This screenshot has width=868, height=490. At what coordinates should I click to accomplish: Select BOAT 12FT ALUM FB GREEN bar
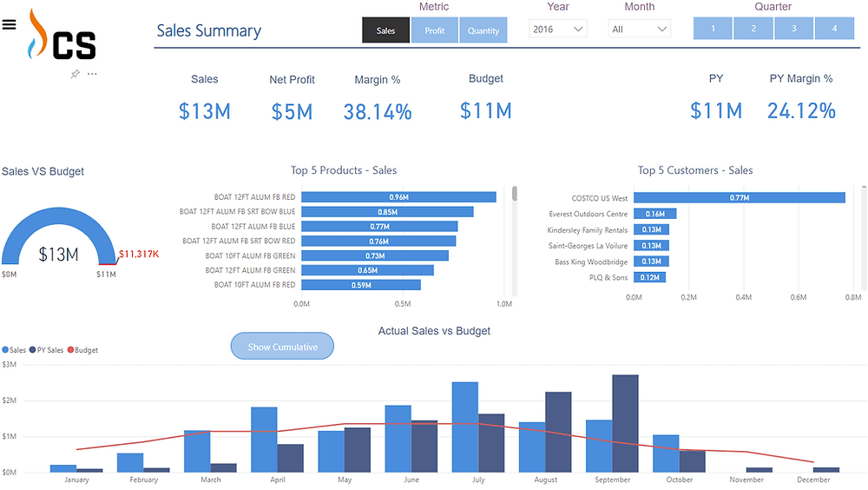367,270
